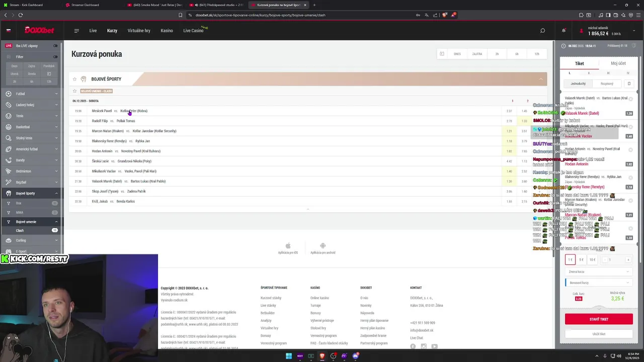Click the Uložiť tiket button
Viewport: 644px width, 362px height.
coord(599,334)
